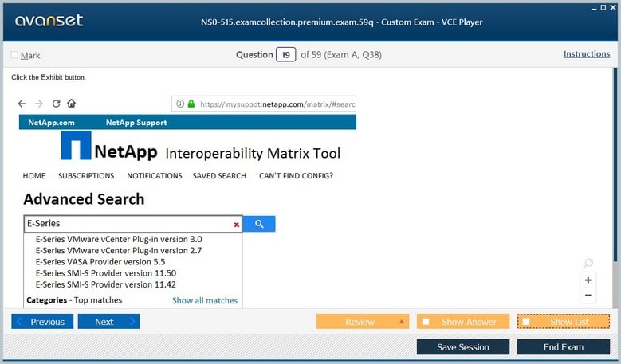The height and width of the screenshot is (364, 621).
Task: Open the NOTIFICATIONS menu item
Action: [155, 176]
